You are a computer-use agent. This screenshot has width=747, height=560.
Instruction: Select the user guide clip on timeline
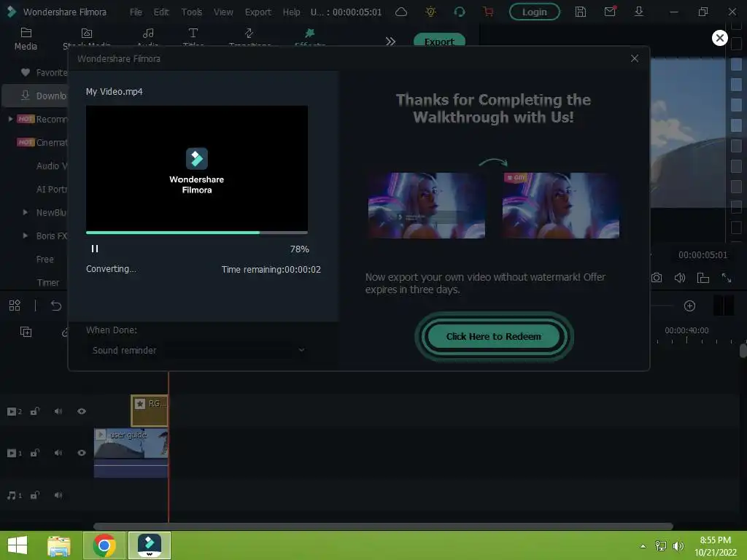tap(131, 452)
